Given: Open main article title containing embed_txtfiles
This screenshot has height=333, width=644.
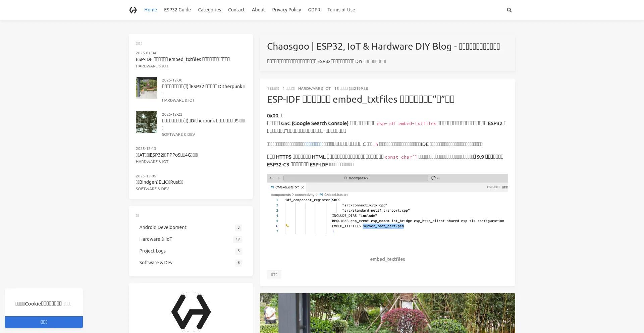Looking at the screenshot, I should [361, 99].
